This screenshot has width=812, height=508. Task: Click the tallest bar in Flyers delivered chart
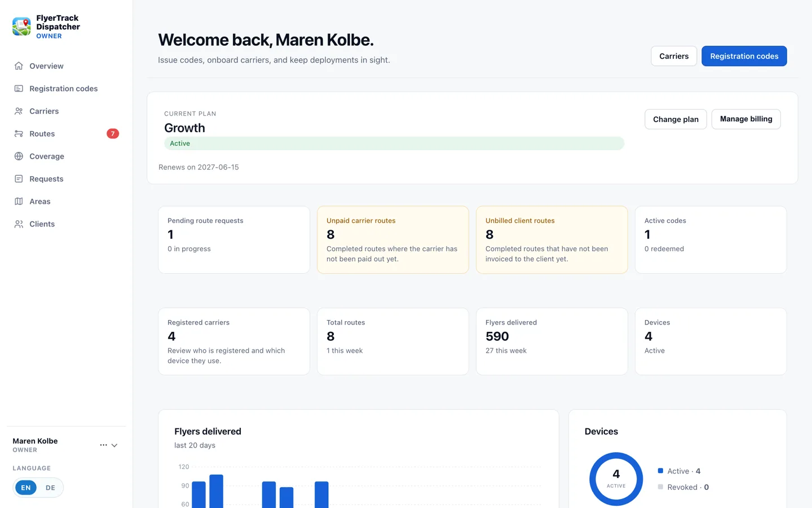coord(217,491)
